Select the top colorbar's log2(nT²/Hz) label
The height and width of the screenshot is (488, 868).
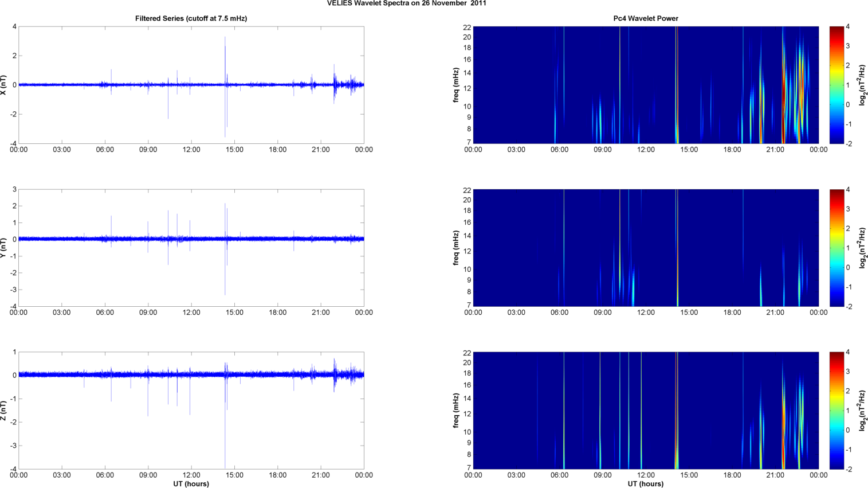862,85
